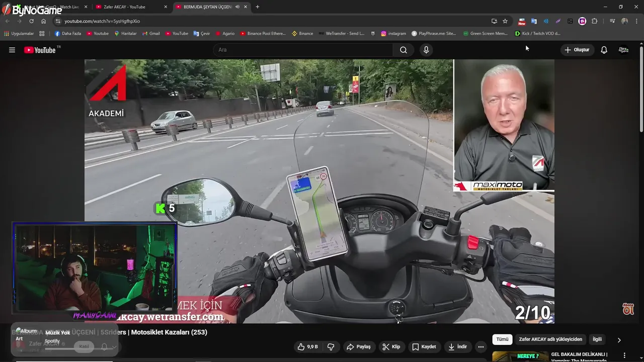Viewport: 644px width, 362px height.
Task: Open the Uygulamalar apps bookmark
Action: (x=19, y=34)
